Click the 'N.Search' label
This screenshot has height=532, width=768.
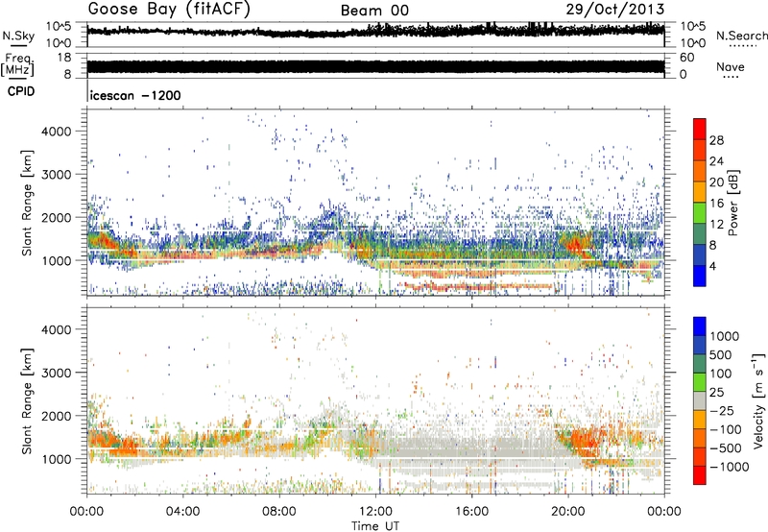pyautogui.click(x=741, y=36)
